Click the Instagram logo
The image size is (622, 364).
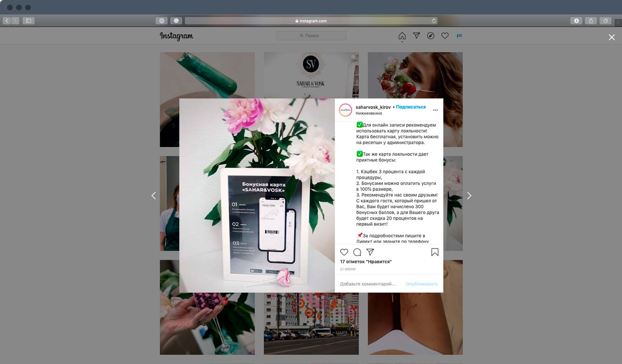[177, 36]
